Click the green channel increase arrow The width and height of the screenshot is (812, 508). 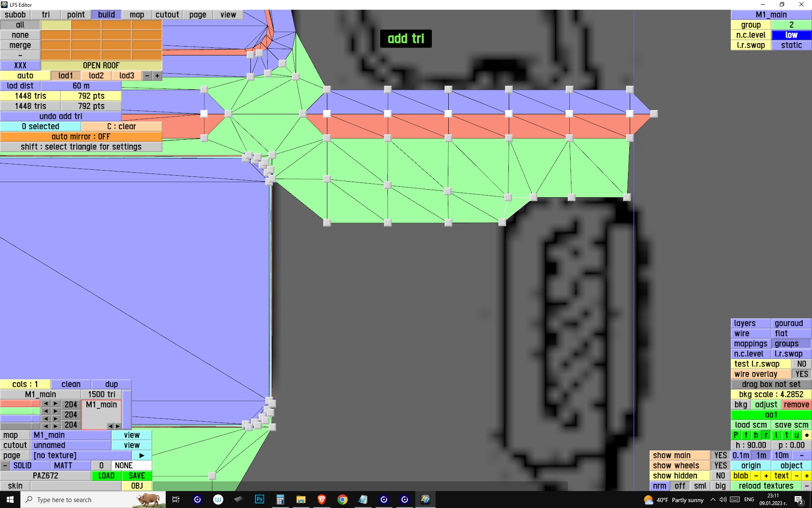pos(55,411)
